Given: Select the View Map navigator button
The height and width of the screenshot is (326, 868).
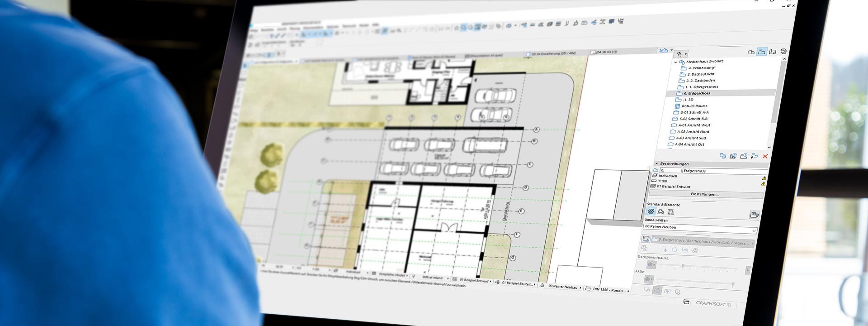Looking at the screenshot, I should click(x=762, y=52).
